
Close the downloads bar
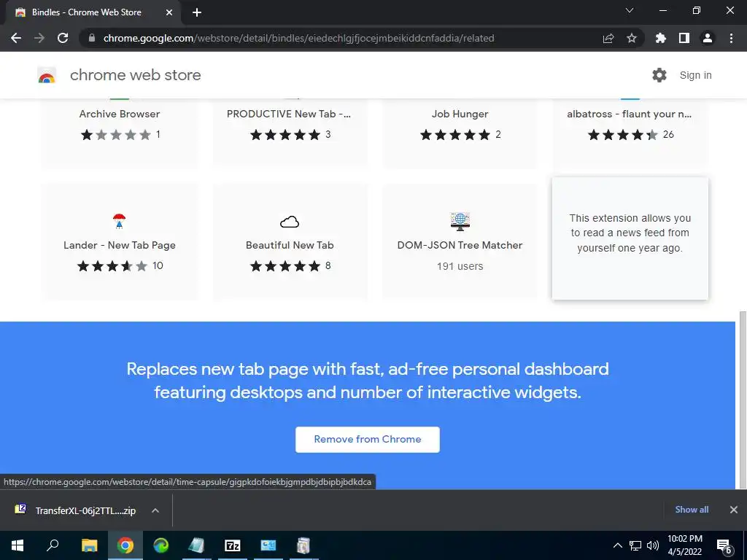(x=734, y=510)
